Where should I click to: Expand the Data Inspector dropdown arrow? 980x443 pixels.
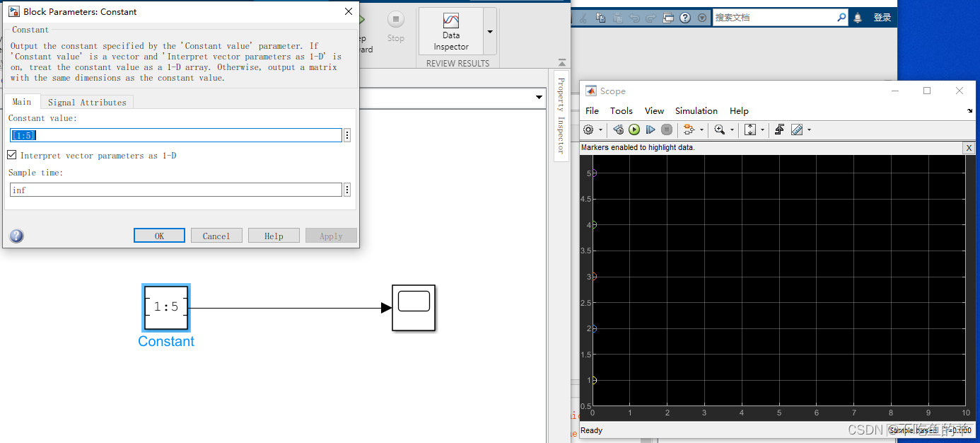pos(490,32)
